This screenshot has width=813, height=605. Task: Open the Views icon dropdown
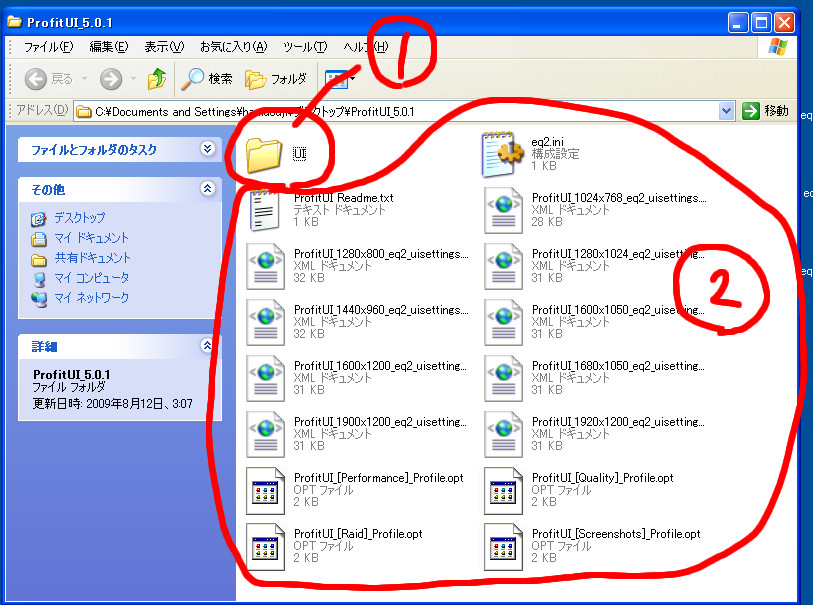pyautogui.click(x=340, y=79)
